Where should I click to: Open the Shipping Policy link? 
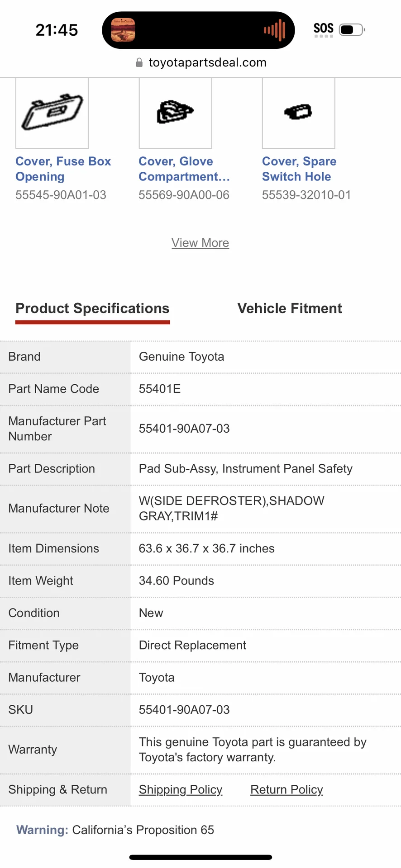pos(181,790)
